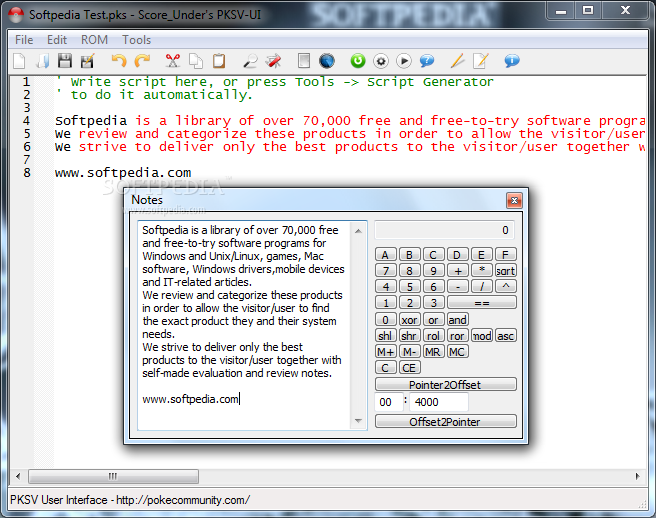This screenshot has height=518, width=656.
Task: Click the C clear button beside CE
Action: click(x=385, y=367)
